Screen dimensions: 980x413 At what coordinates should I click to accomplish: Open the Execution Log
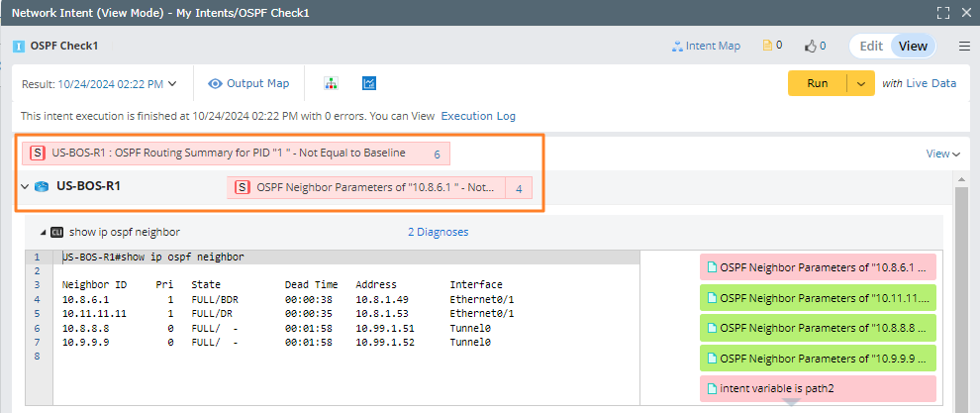click(x=478, y=116)
